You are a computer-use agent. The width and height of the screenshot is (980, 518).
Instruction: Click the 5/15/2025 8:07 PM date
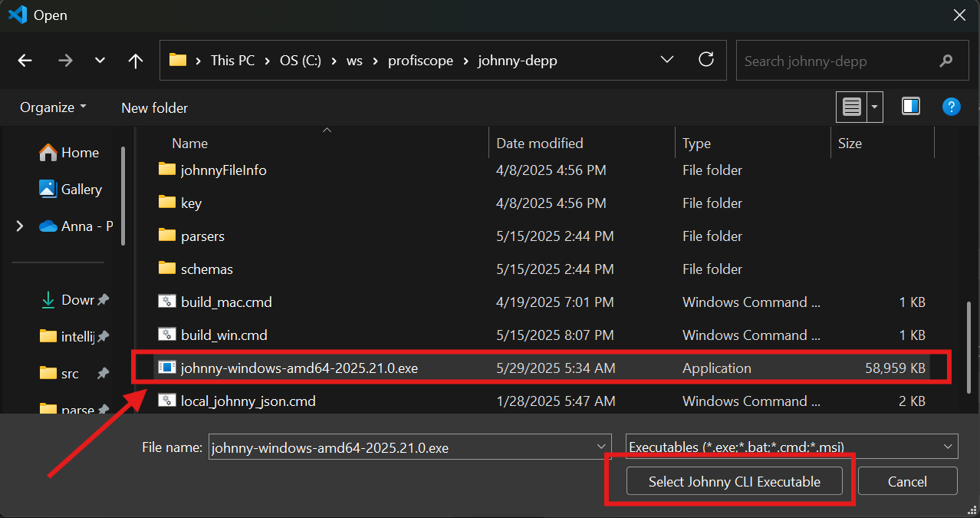pyautogui.click(x=555, y=335)
